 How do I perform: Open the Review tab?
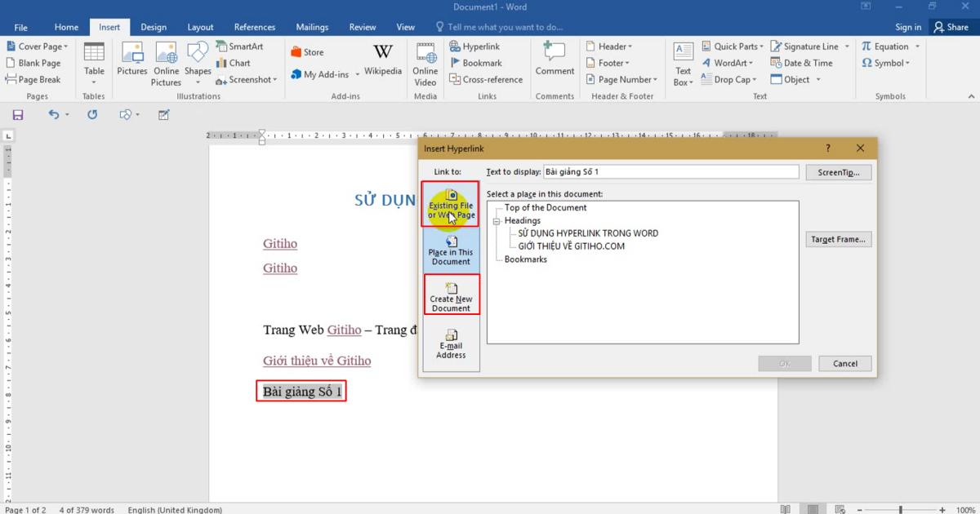pyautogui.click(x=362, y=26)
